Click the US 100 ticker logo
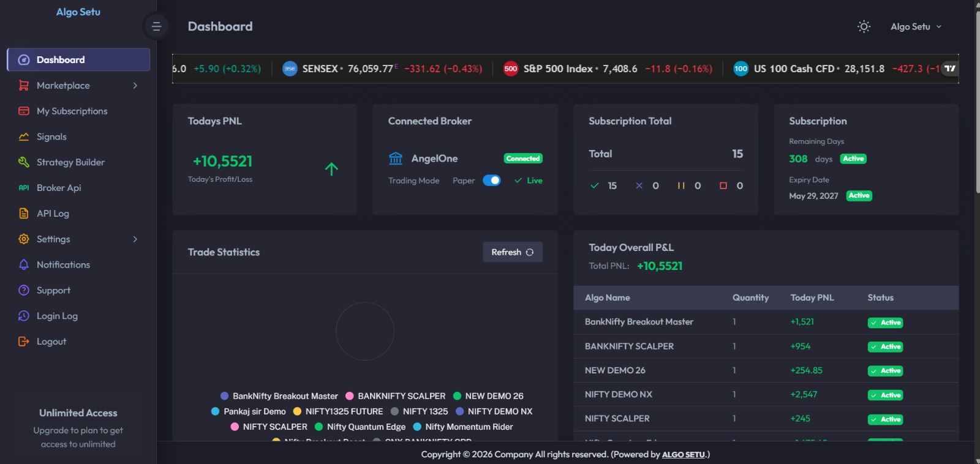This screenshot has width=980, height=464. pos(741,69)
